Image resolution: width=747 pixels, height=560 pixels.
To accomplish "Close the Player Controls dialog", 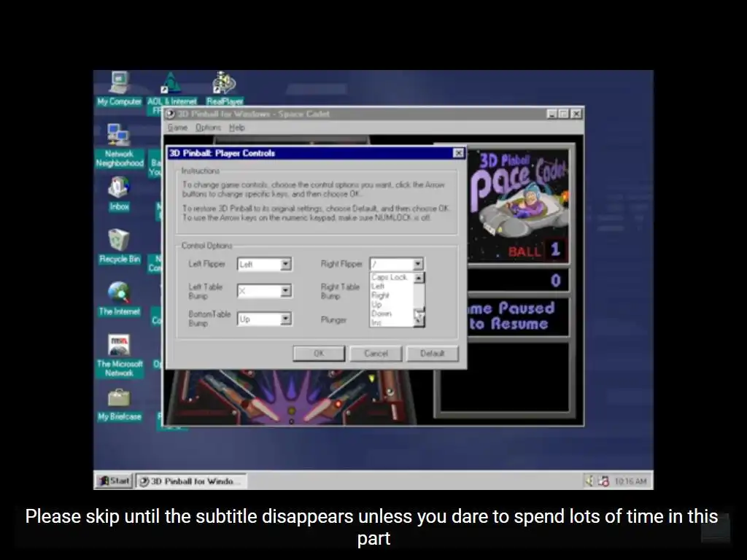I will [458, 153].
